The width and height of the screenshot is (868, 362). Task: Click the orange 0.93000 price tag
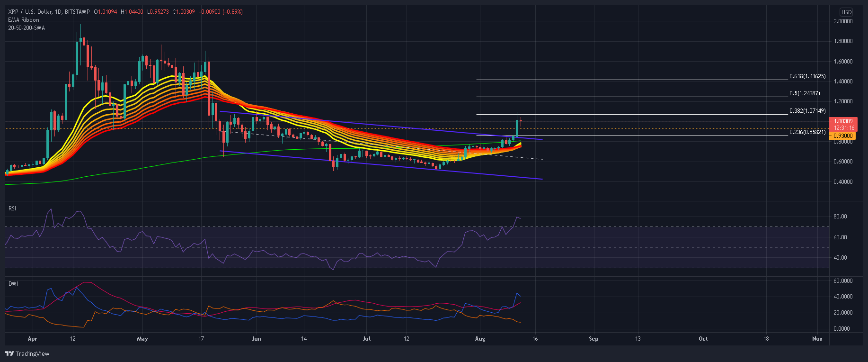click(x=843, y=136)
